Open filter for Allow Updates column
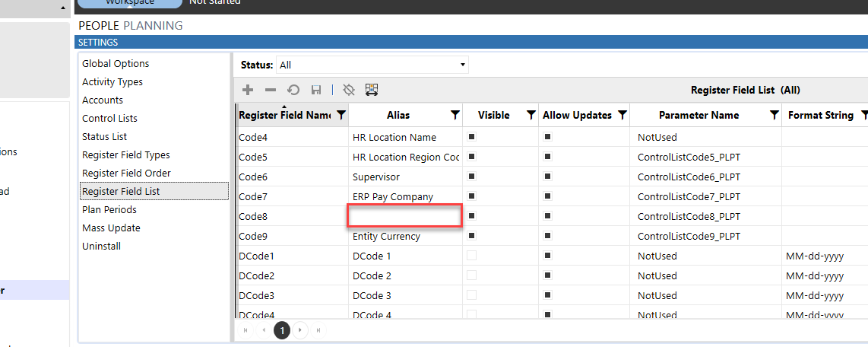868x347 pixels. point(622,116)
